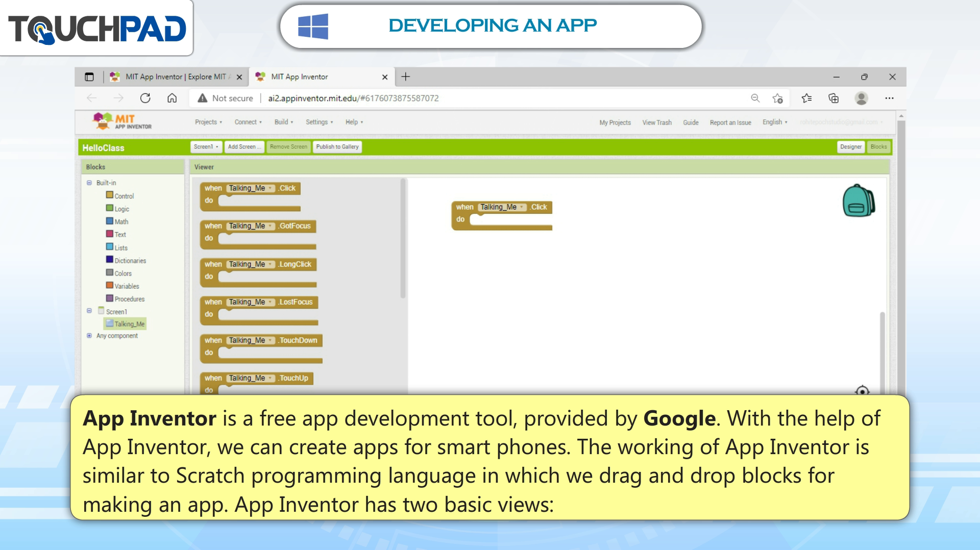Open the browser three-dot menu

click(x=889, y=98)
